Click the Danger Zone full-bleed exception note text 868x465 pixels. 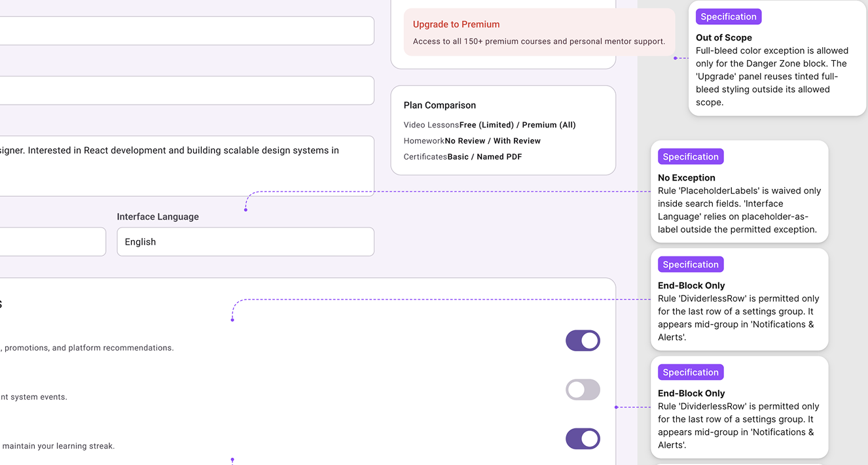(772, 77)
